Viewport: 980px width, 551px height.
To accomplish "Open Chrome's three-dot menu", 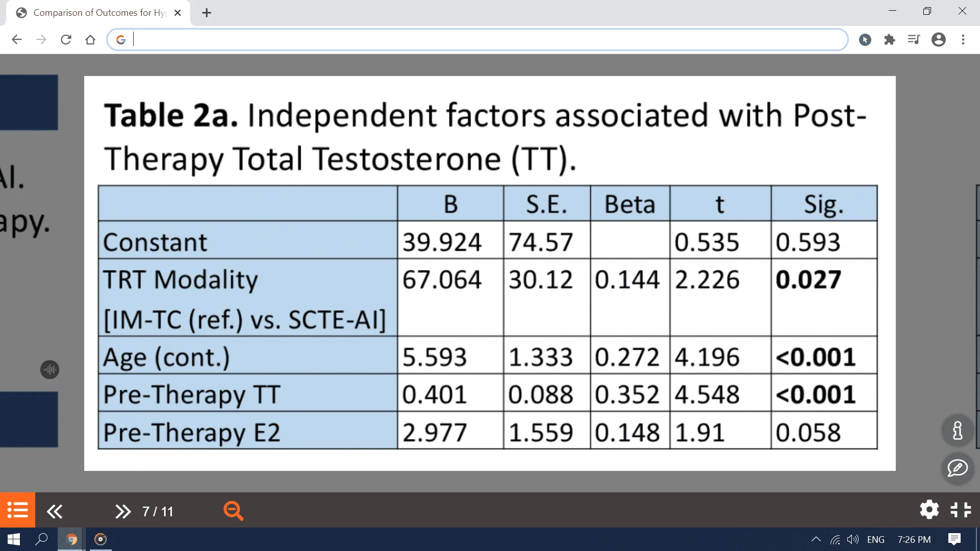I will 963,39.
